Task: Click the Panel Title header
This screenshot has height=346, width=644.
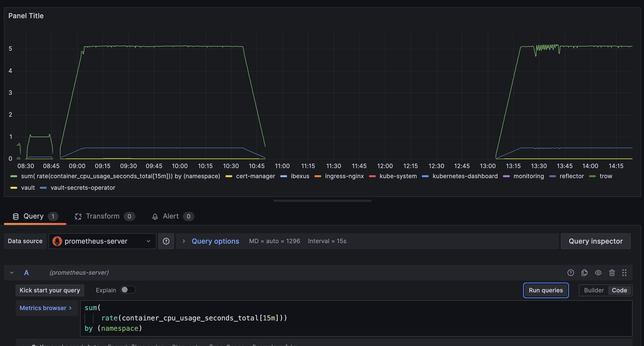Action: click(x=26, y=16)
